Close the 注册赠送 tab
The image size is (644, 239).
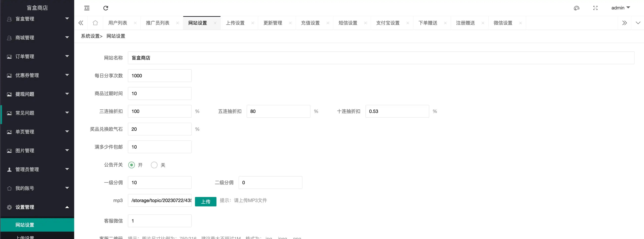[x=483, y=23]
